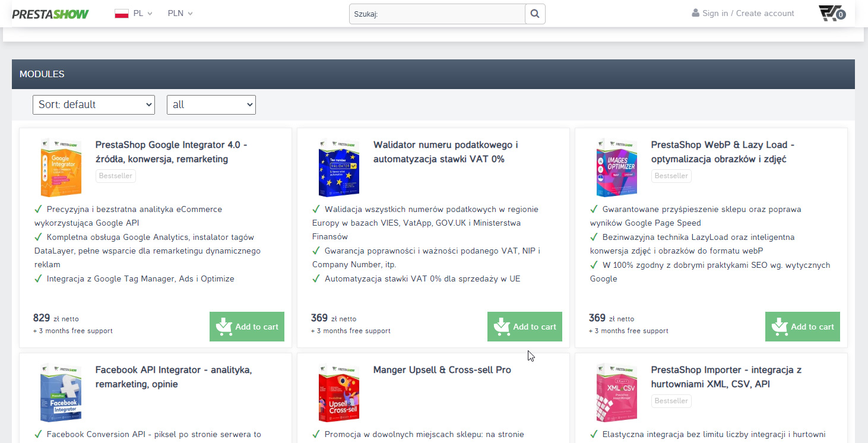This screenshot has width=868, height=443.
Task: Click the PrestaShow logo
Action: click(x=50, y=14)
